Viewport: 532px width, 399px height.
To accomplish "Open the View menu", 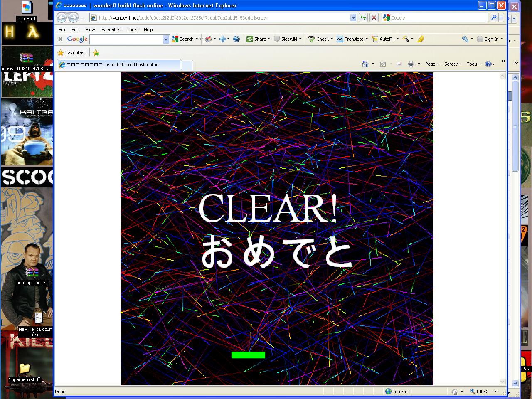I will click(x=90, y=30).
